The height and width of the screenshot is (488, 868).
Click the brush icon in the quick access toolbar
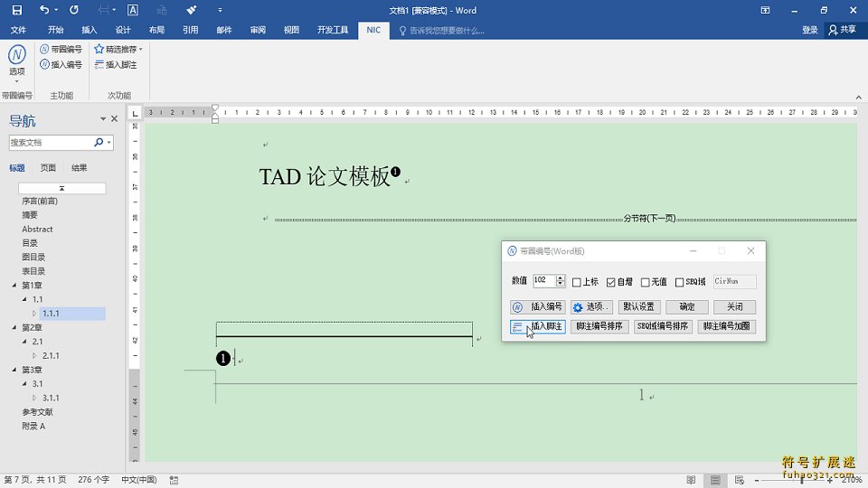191,10
